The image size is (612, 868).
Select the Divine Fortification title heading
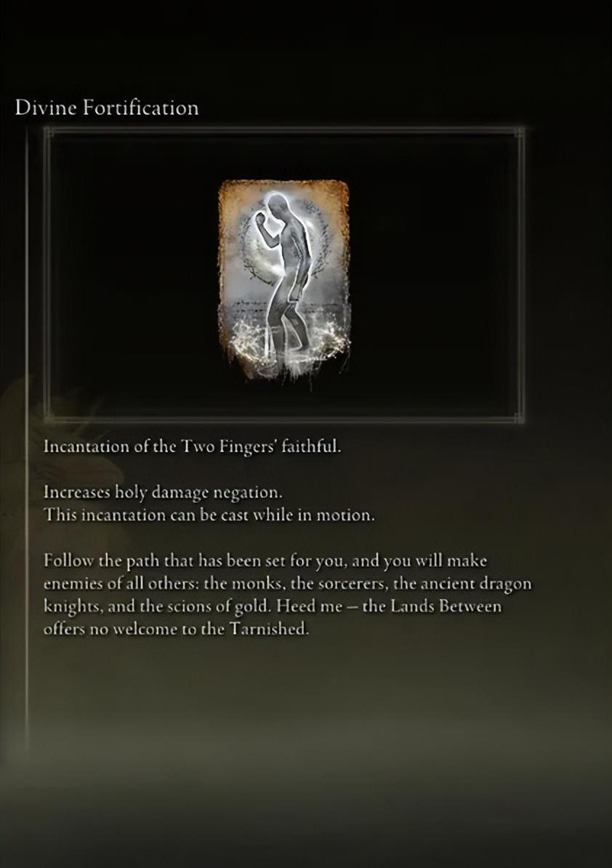tap(107, 108)
